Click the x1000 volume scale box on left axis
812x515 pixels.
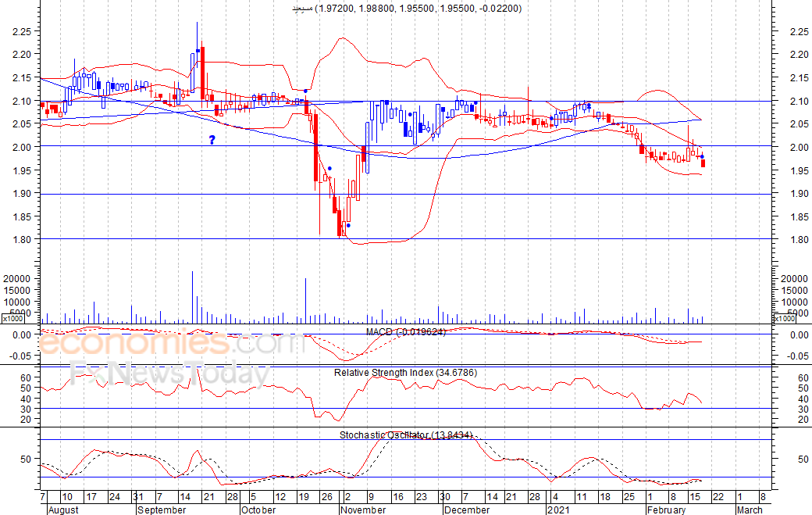coord(13,318)
